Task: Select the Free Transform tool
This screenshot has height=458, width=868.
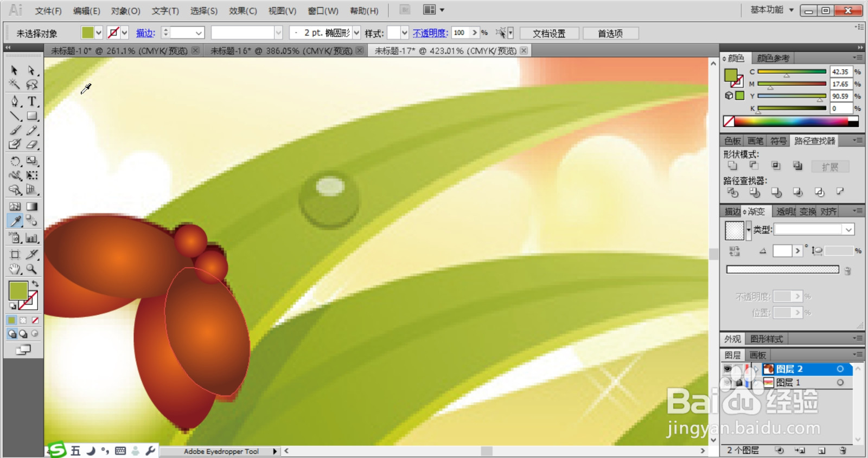Action: click(x=32, y=175)
